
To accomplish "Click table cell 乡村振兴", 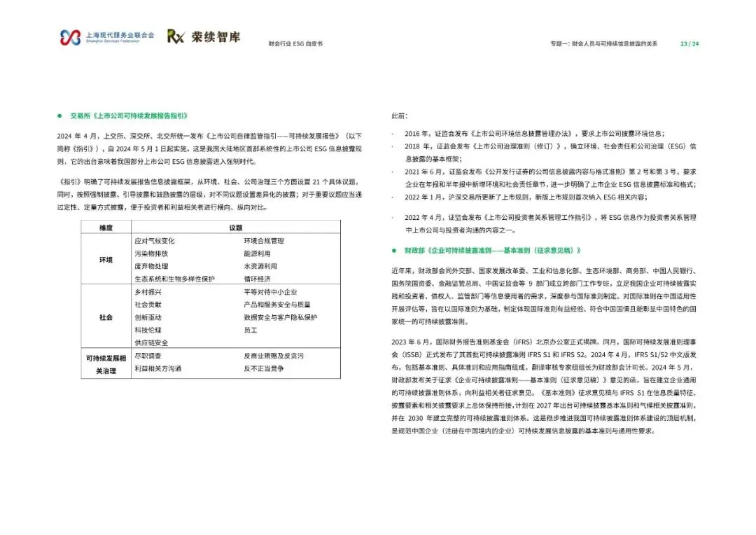I will 148,292.
